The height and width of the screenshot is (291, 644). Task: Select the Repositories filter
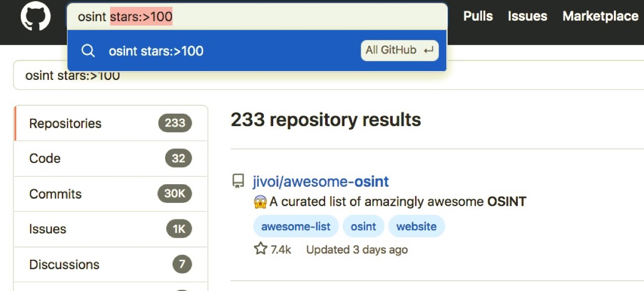[x=111, y=123]
